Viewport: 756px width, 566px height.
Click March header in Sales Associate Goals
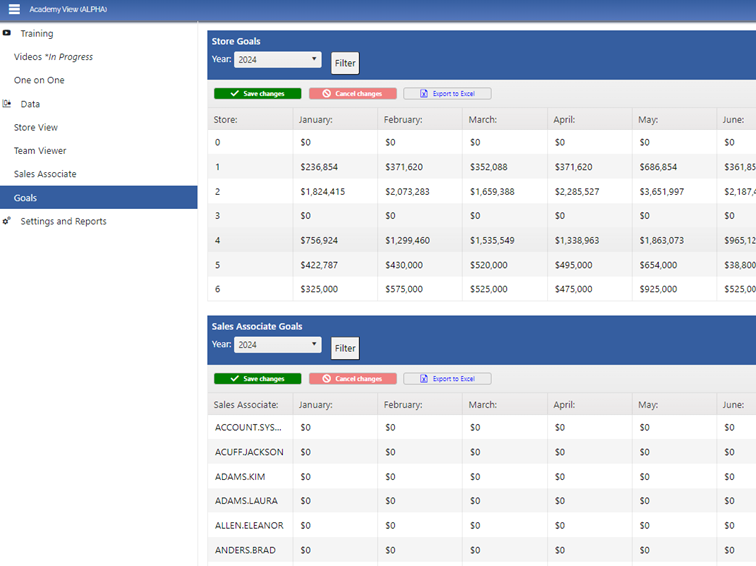pyautogui.click(x=505, y=404)
